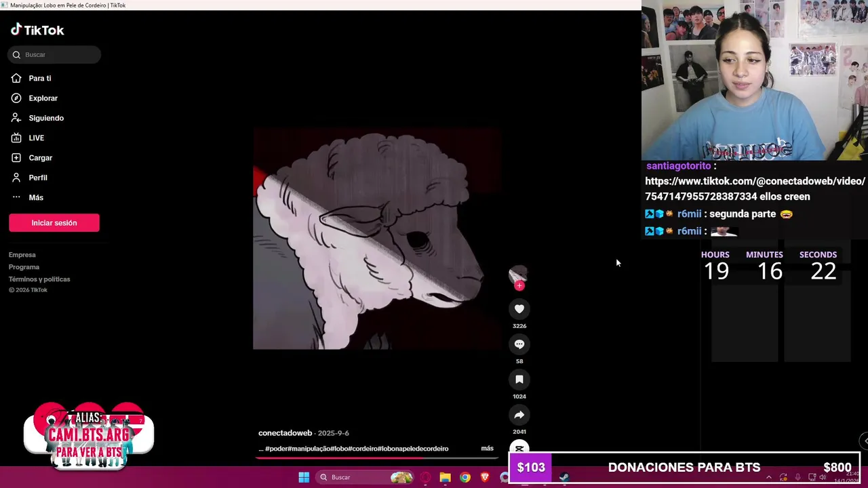This screenshot has height=488, width=868.
Task: Open Steam from the taskbar
Action: click(564, 477)
